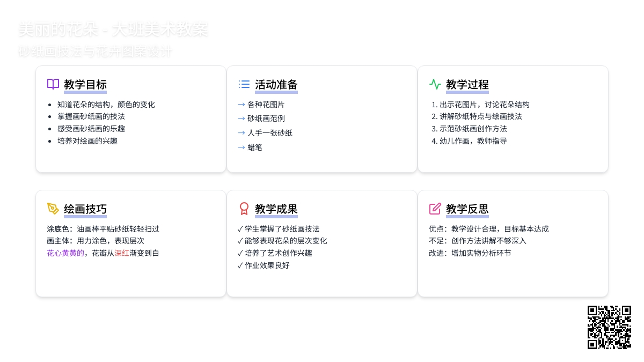Click the purple 花心黄黄的 highlighted text
Image resolution: width=644 pixels, height=362 pixels.
tap(65, 253)
